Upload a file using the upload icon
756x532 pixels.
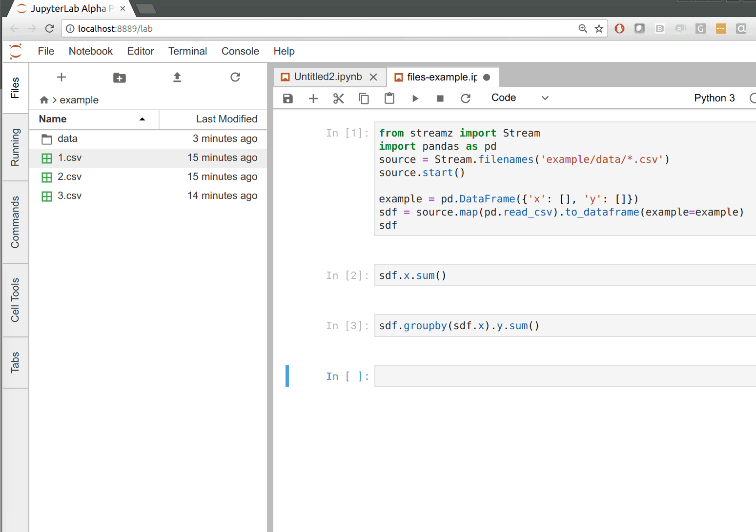[177, 78]
